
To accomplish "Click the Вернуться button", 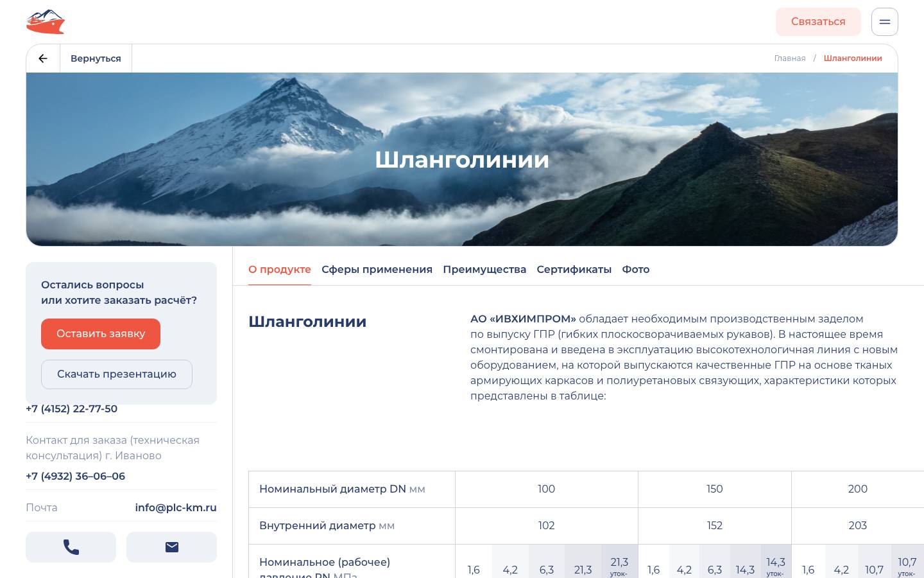I will tap(96, 58).
